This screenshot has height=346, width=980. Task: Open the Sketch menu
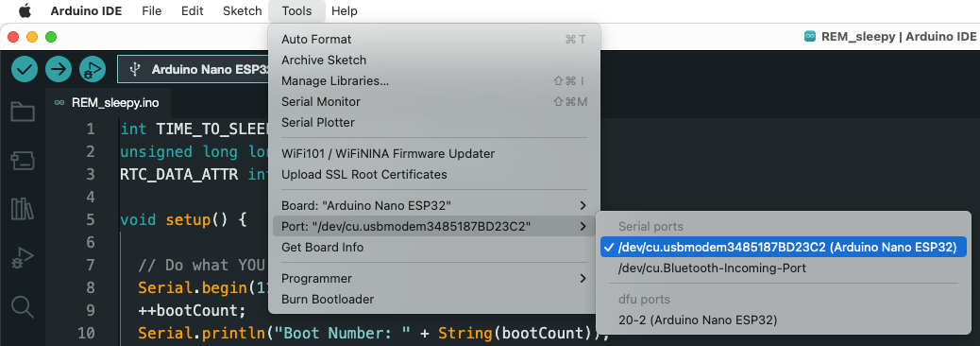242,10
